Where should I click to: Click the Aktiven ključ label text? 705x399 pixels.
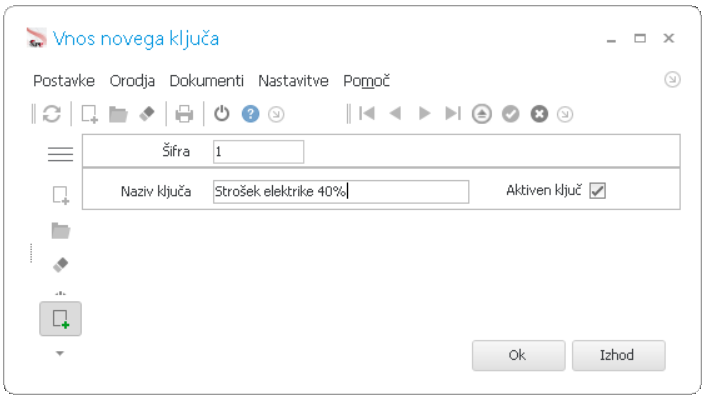point(544,190)
